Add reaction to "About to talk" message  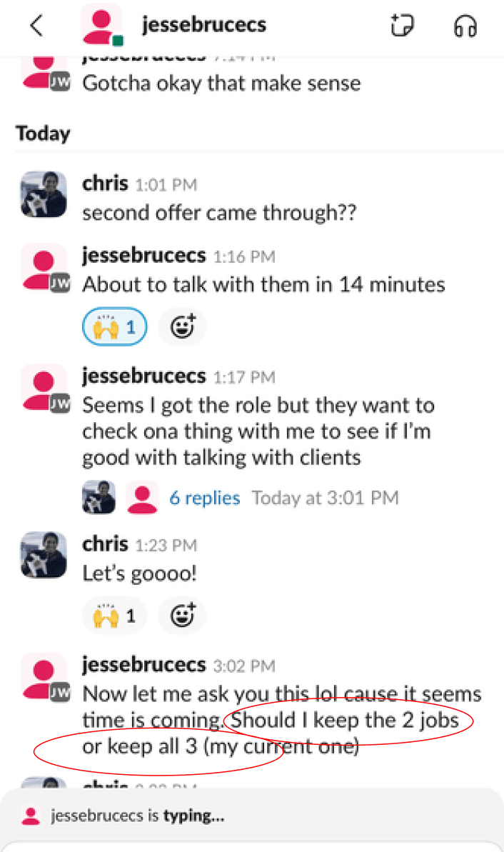tap(183, 328)
